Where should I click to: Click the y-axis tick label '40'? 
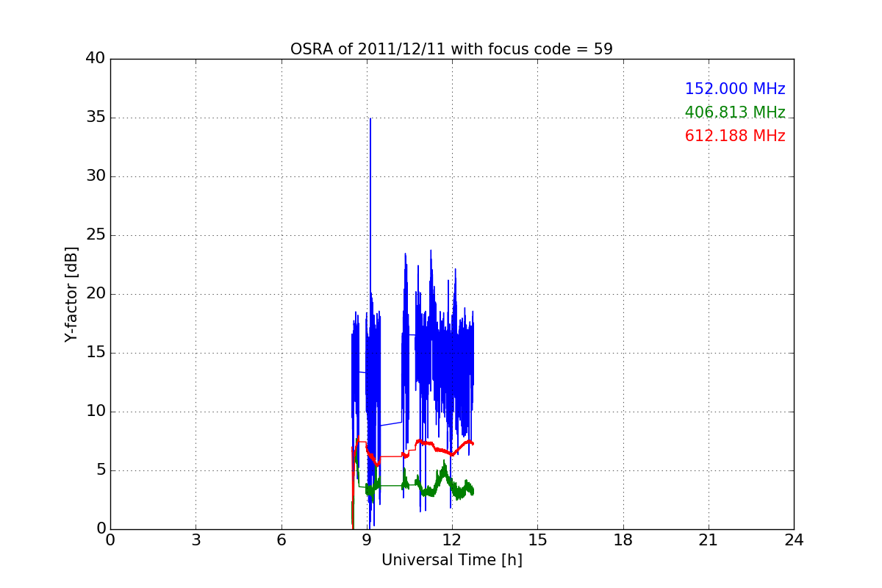click(96, 59)
